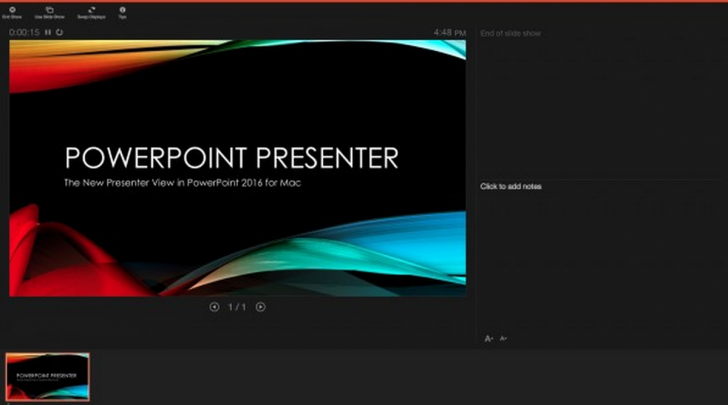Click the current slide preview
The width and height of the screenshot is (728, 405).
pyautogui.click(x=238, y=168)
